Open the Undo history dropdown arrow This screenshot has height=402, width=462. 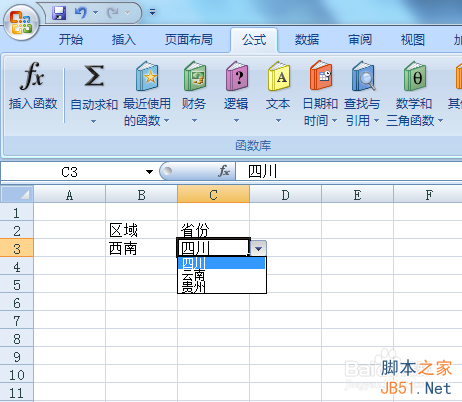[95, 13]
